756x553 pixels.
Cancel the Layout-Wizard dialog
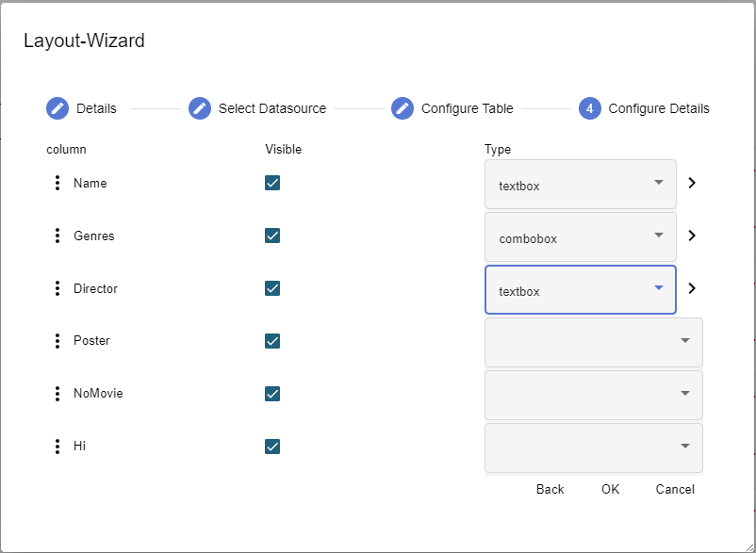(x=675, y=489)
